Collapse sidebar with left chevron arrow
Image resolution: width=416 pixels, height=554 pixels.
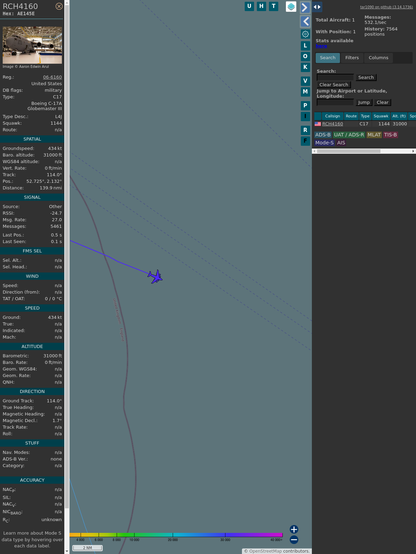(x=305, y=22)
